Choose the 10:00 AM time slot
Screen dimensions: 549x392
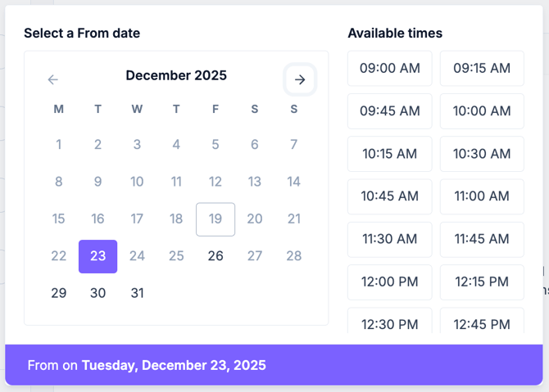482,111
